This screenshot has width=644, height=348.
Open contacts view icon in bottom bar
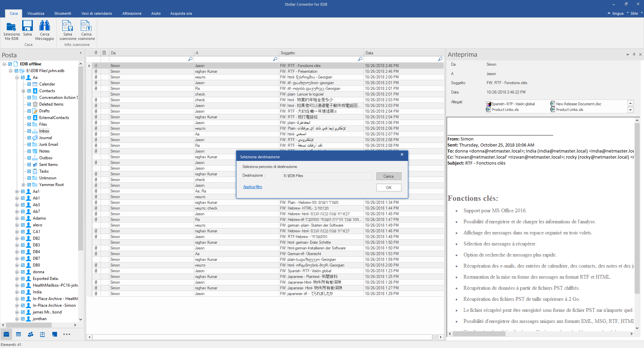pos(31,334)
